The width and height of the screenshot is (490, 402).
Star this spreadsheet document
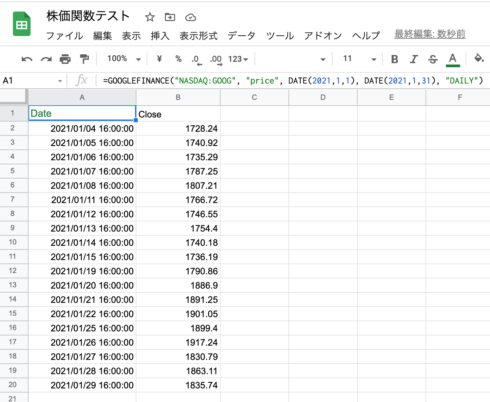coord(150,17)
